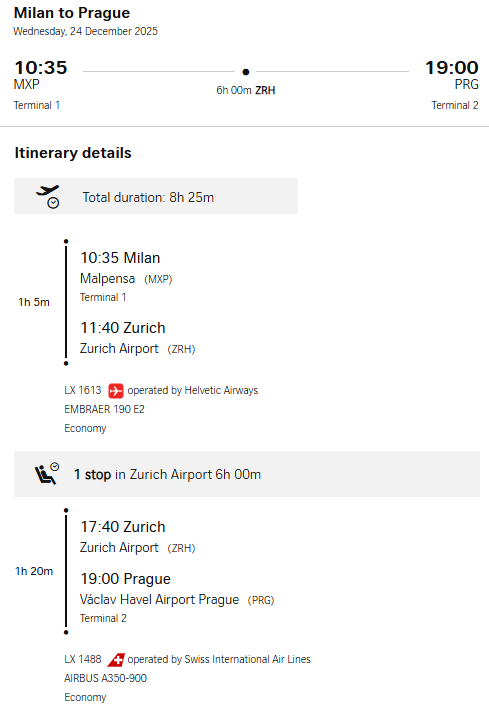The image size is (489, 716).
Task: Click the Milan to Prague title
Action: point(72,13)
